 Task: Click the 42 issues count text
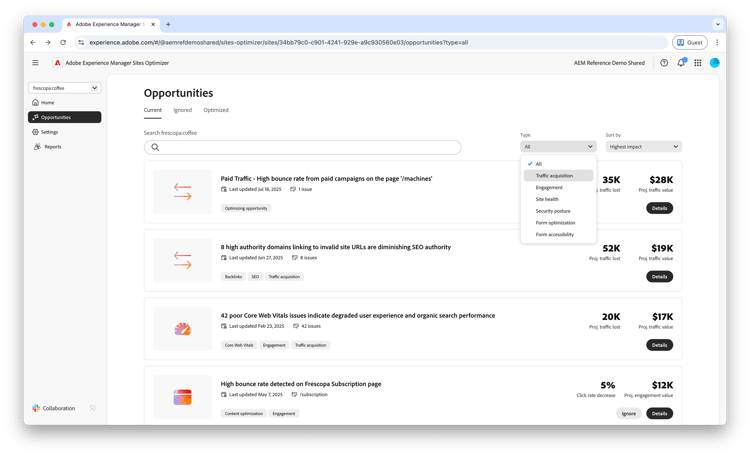(x=311, y=326)
